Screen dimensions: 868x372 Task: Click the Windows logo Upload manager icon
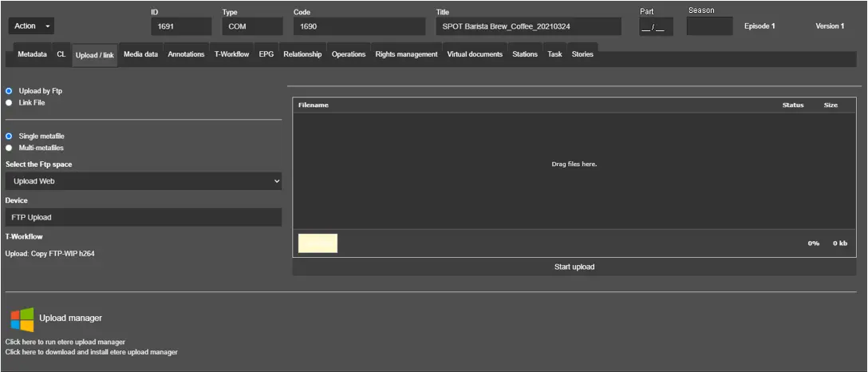(22, 319)
